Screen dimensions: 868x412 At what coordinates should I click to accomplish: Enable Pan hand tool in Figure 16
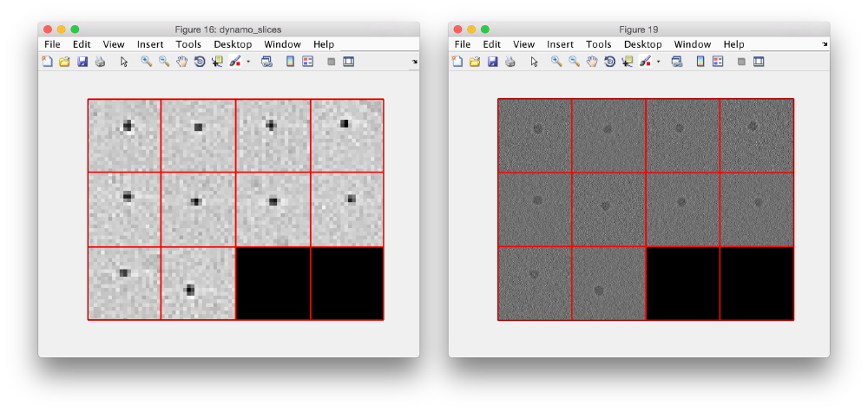coord(181,62)
